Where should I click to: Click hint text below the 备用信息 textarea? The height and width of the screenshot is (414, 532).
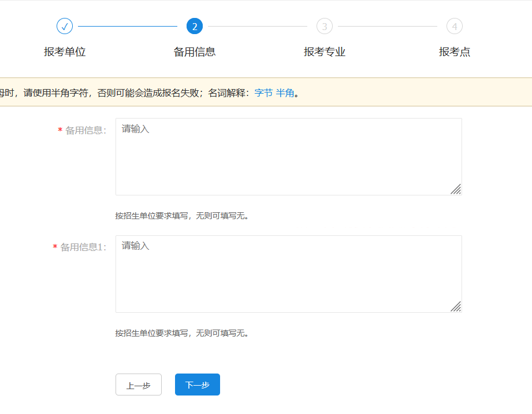[x=182, y=216]
